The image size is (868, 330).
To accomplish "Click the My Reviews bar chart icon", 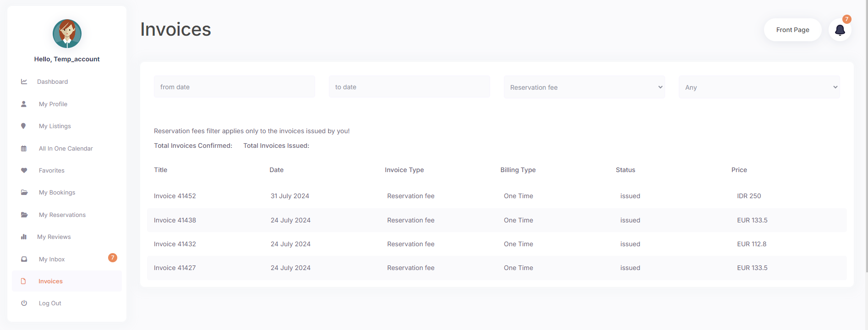I will [x=24, y=237].
